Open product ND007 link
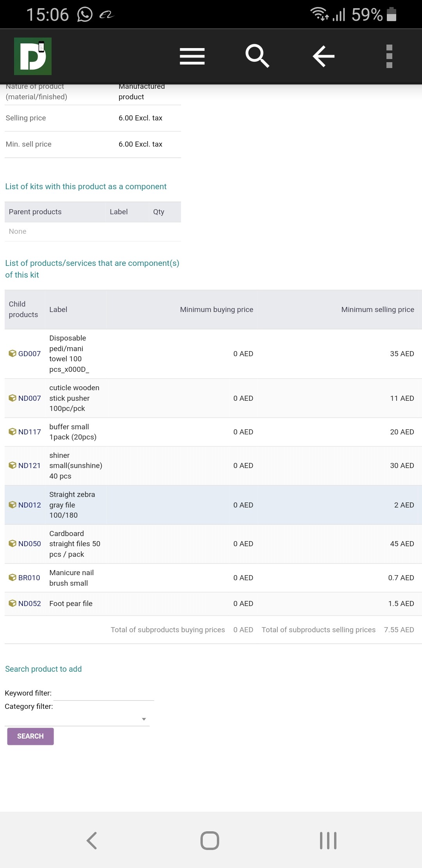This screenshot has width=422, height=868. point(29,398)
